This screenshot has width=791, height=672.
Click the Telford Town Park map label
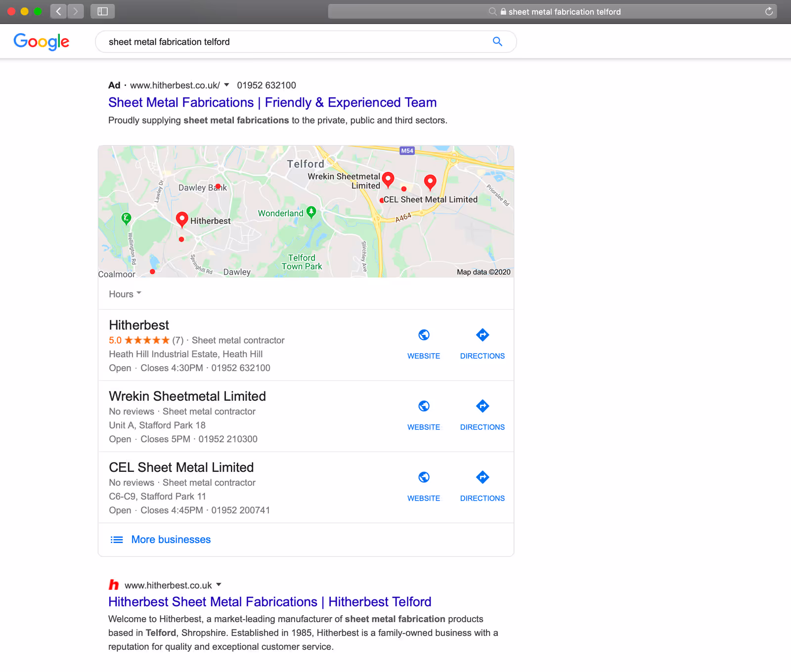tap(302, 262)
